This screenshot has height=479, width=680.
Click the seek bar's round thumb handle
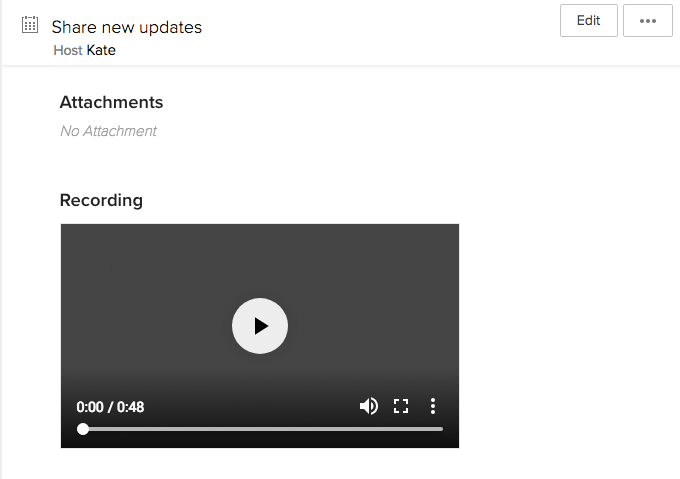[x=83, y=429]
